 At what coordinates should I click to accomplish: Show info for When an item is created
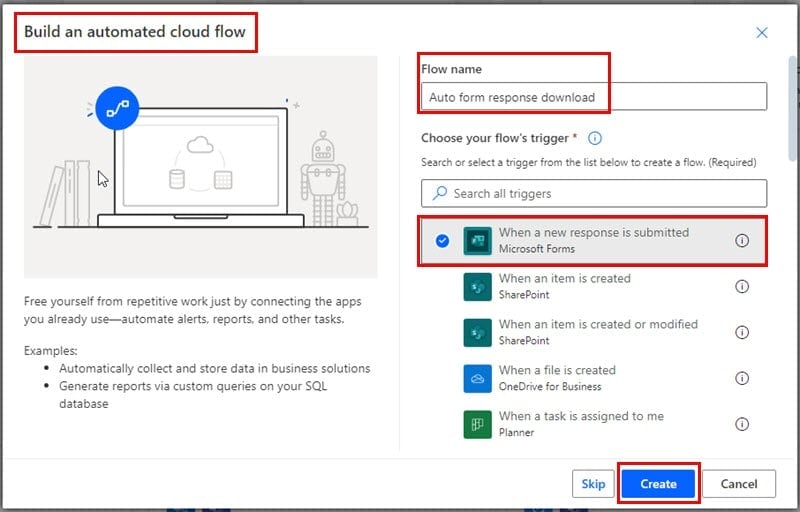742,287
